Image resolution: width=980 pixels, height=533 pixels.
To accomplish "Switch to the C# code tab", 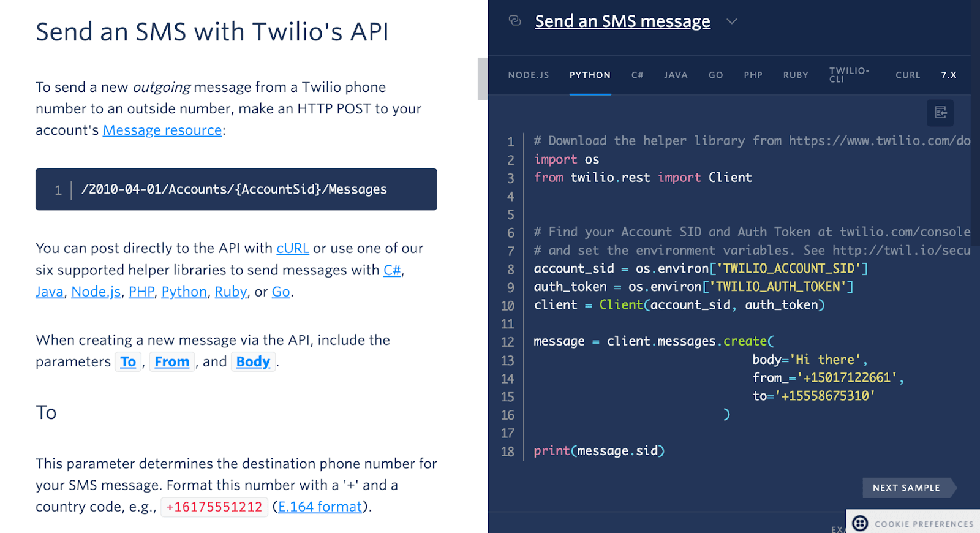I will pyautogui.click(x=637, y=75).
